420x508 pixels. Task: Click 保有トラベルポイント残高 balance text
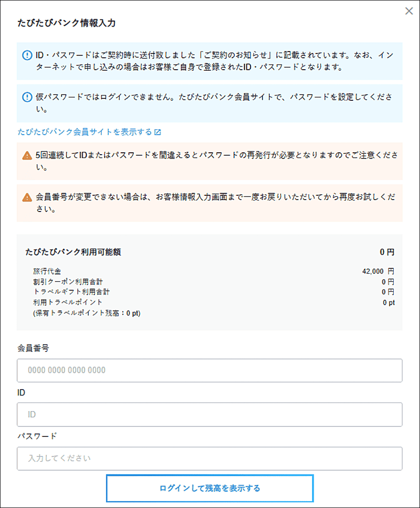87,313
